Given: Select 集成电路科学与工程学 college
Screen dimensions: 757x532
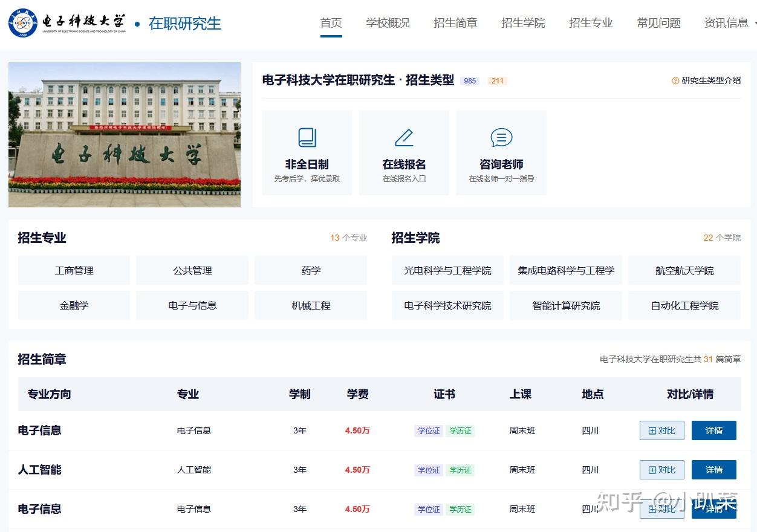Looking at the screenshot, I should 566,271.
